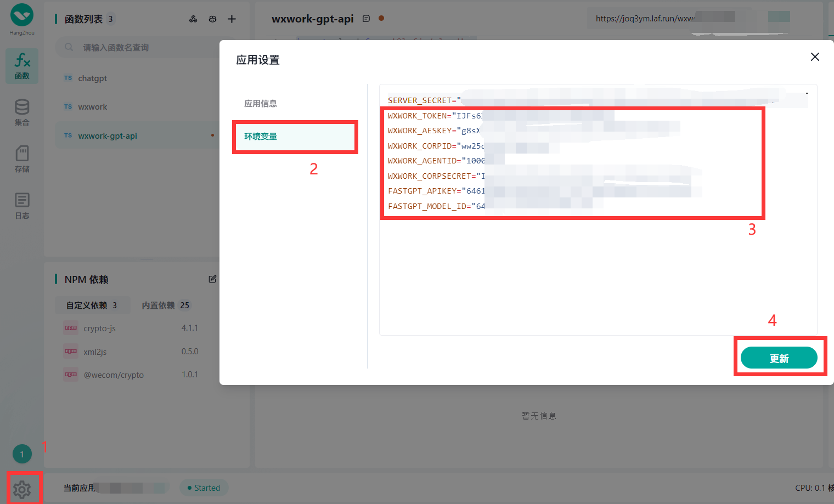Viewport: 834px width, 504px height.
Task: Click crypto-js version 4.1.1
Action: point(190,328)
